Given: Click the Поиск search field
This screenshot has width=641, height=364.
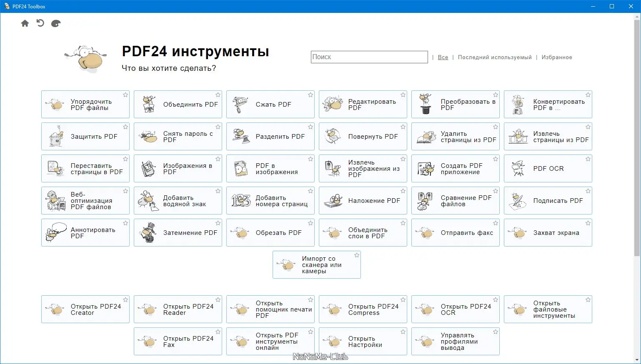Looking at the screenshot, I should pyautogui.click(x=369, y=57).
